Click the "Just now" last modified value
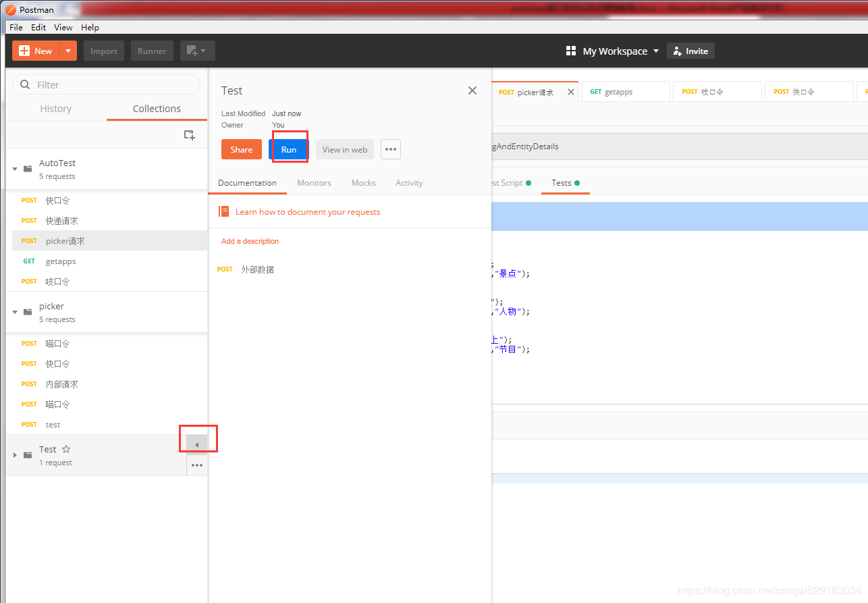This screenshot has width=868, height=603. tap(287, 113)
